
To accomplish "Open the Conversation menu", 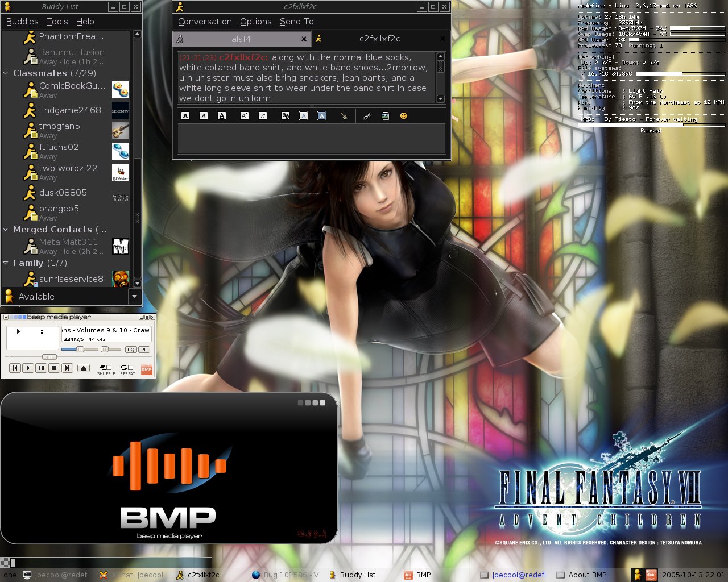I will (205, 22).
